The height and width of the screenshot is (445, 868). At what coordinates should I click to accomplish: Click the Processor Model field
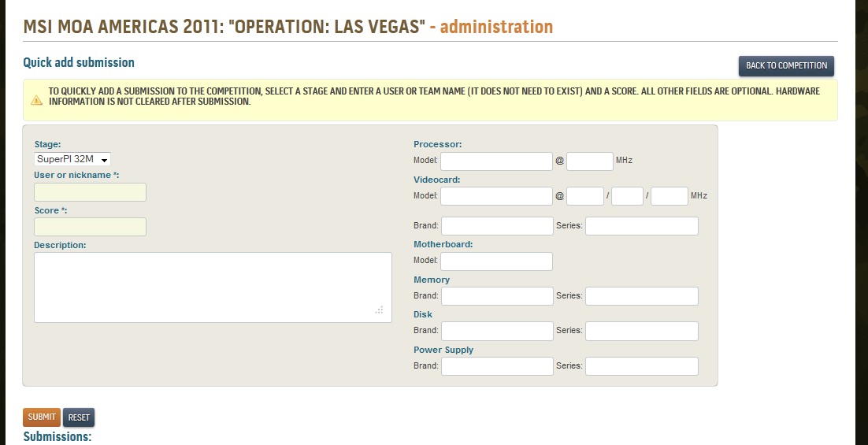pyautogui.click(x=496, y=161)
